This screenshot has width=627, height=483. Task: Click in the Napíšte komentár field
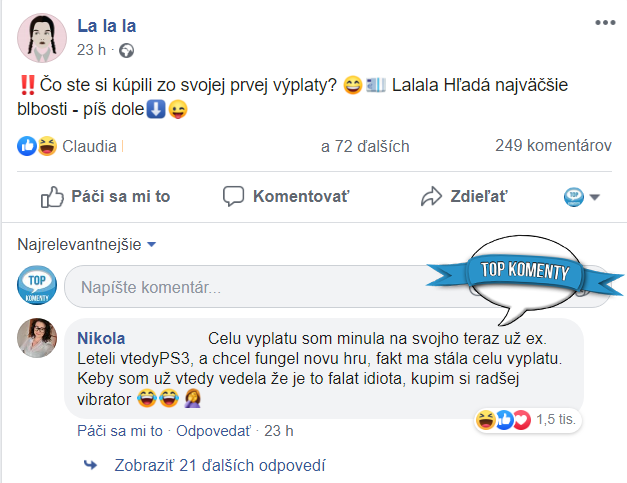tap(250, 288)
